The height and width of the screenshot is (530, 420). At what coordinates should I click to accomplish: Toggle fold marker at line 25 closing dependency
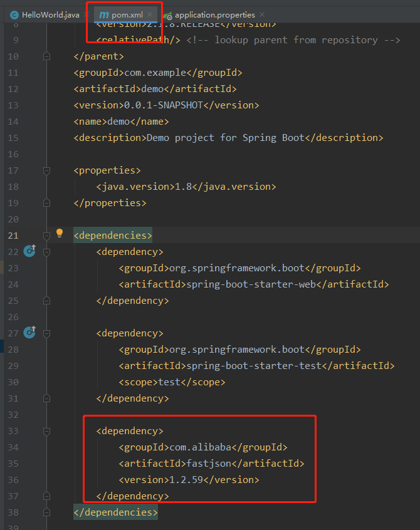[x=46, y=301]
